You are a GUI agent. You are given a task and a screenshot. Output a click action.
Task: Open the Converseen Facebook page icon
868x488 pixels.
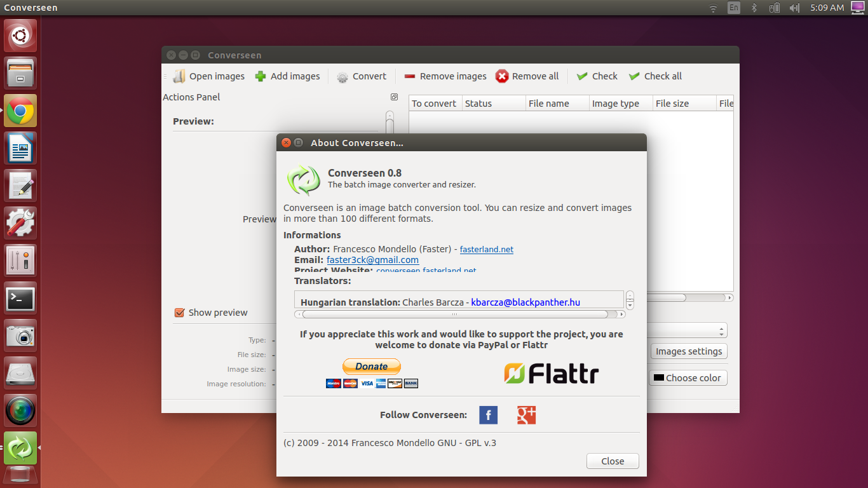[488, 415]
